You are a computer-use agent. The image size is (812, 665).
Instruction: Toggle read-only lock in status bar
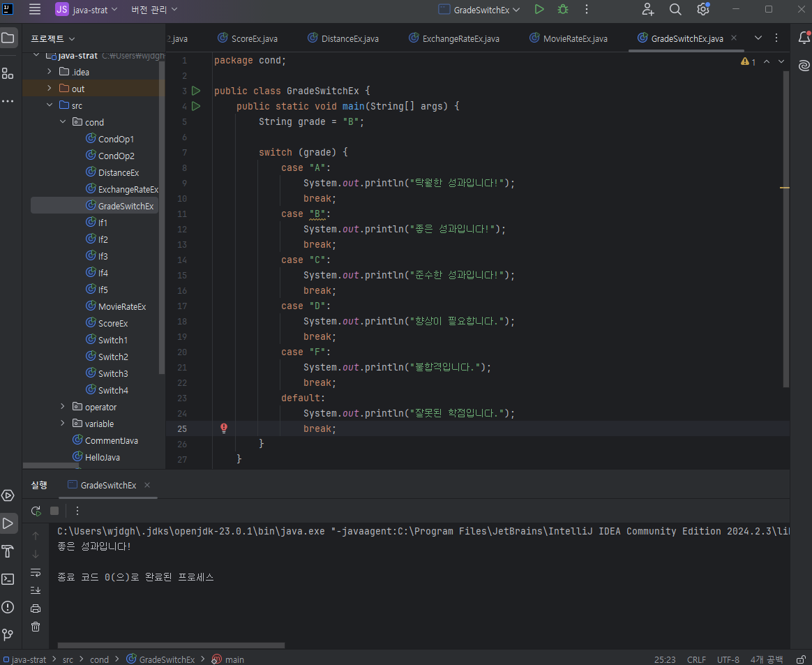tap(801, 659)
